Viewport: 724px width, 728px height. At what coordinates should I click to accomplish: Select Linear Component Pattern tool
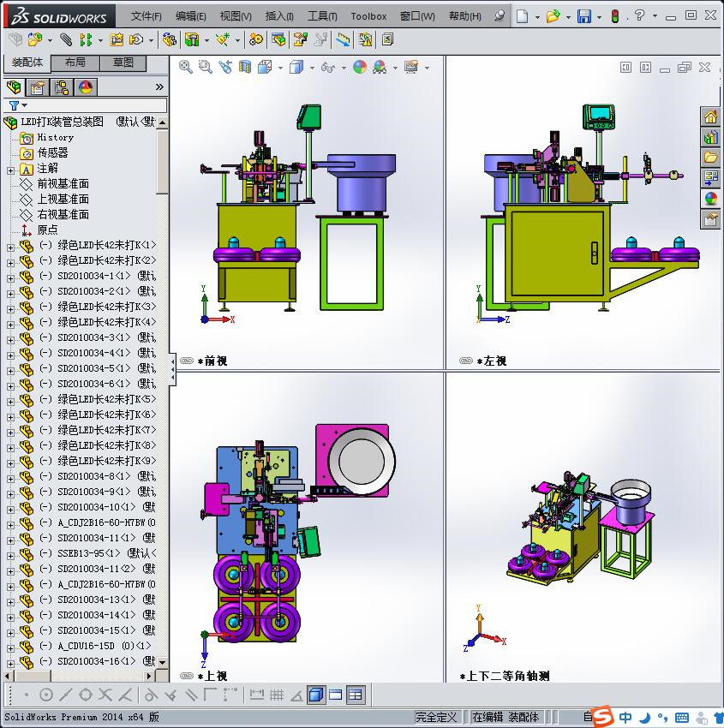[86, 40]
